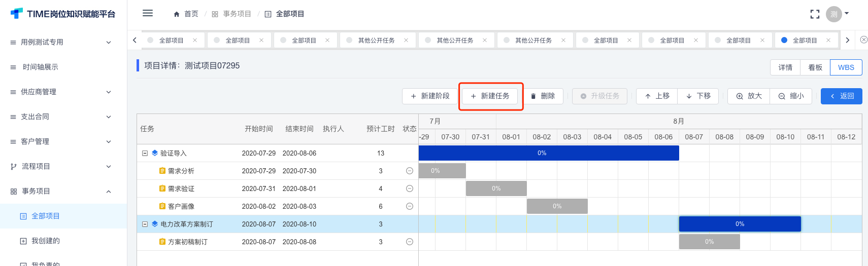Toggle fullscreen mode icon
This screenshot has width=868, height=266.
click(x=815, y=14)
